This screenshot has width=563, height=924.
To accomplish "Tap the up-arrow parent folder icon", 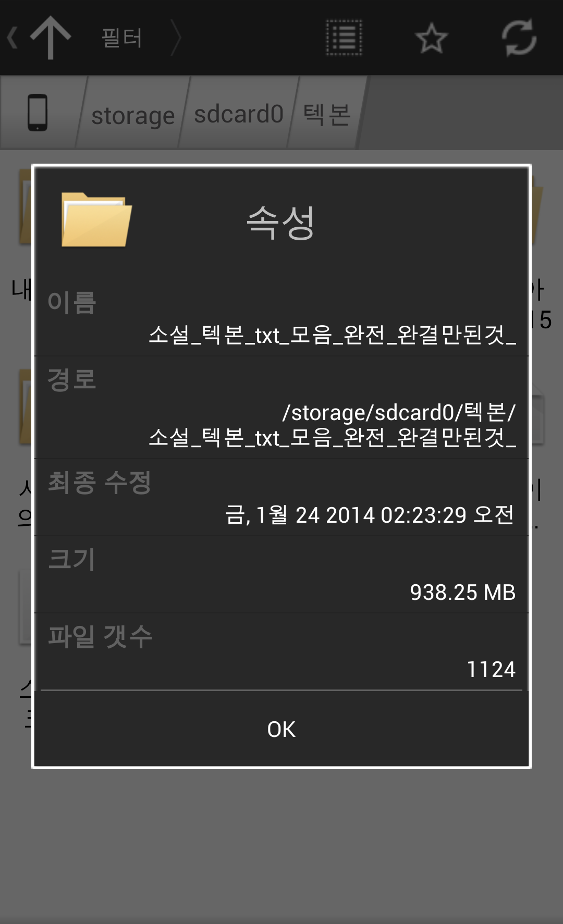I will pyautogui.click(x=50, y=38).
